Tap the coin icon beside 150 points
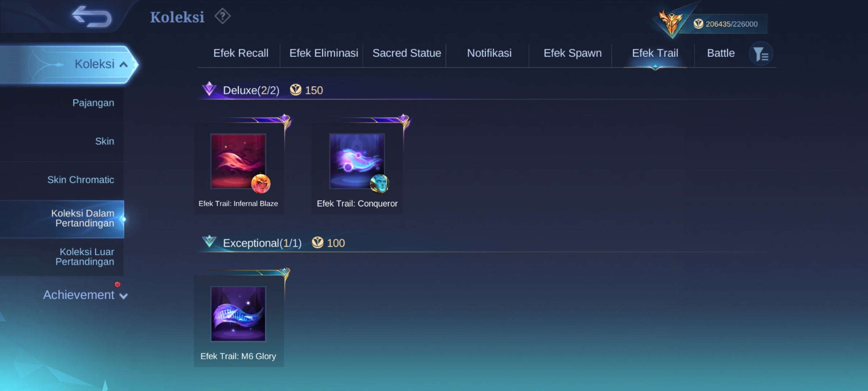The image size is (868, 391). (295, 89)
